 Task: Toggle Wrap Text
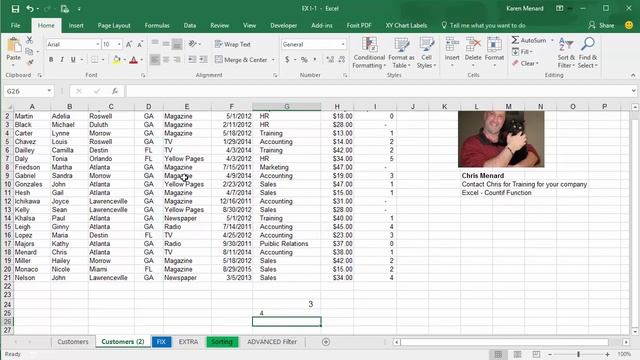[233, 44]
